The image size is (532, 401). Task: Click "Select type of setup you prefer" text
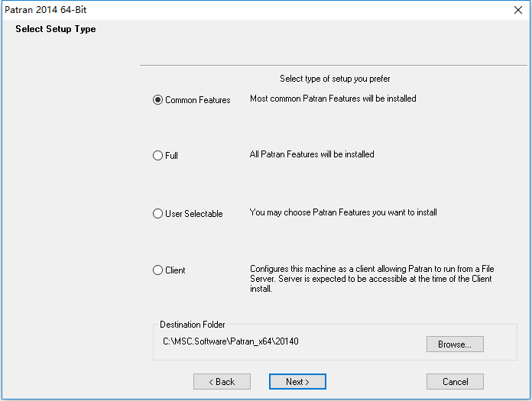point(335,79)
